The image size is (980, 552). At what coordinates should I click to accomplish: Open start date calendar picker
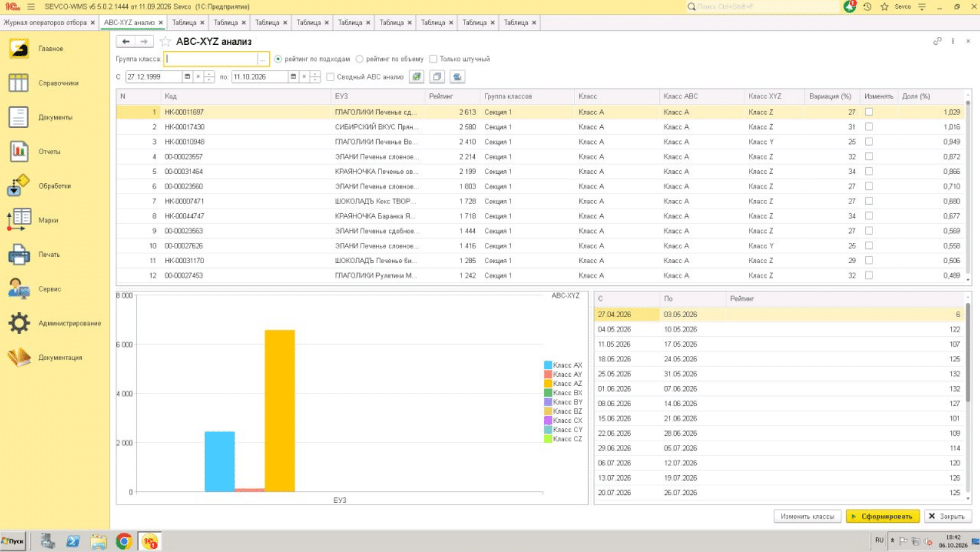tap(187, 77)
